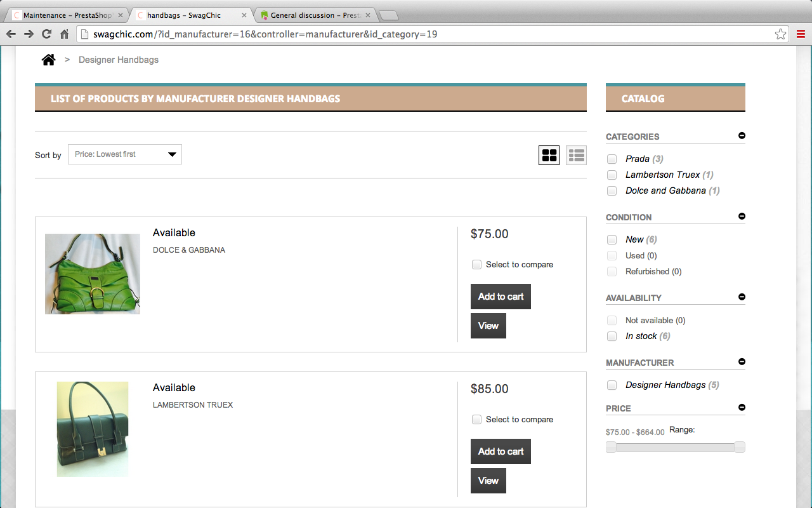The height and width of the screenshot is (508, 812).
Task: Check the New condition filter
Action: (x=612, y=239)
